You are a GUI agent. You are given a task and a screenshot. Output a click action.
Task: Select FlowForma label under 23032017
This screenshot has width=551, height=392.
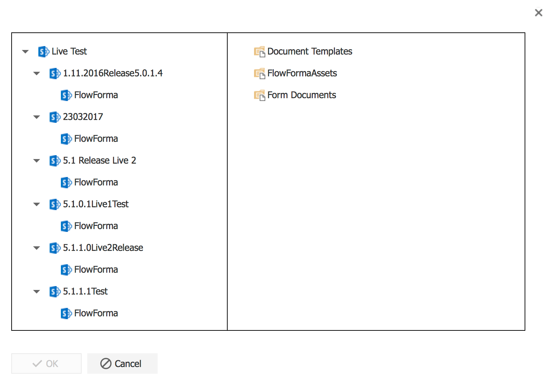click(x=96, y=139)
